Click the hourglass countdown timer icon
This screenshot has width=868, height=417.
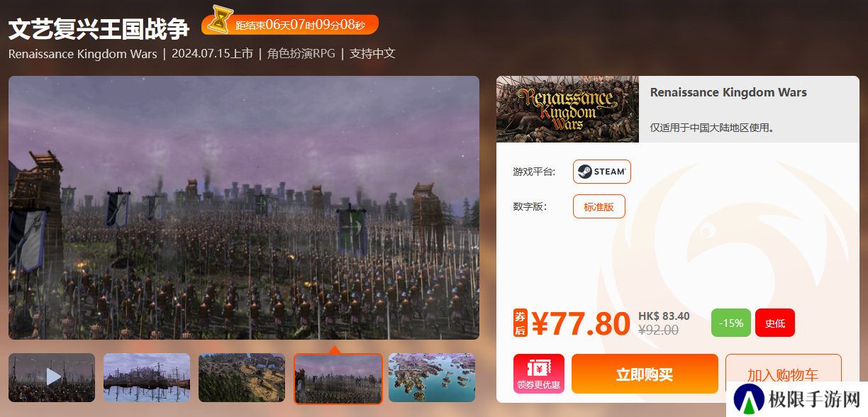pyautogui.click(x=223, y=20)
